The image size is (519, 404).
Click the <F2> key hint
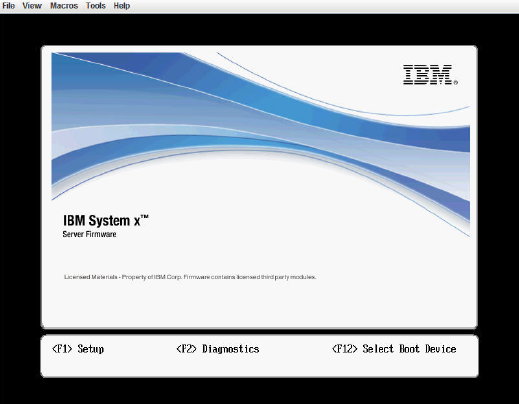click(x=186, y=349)
